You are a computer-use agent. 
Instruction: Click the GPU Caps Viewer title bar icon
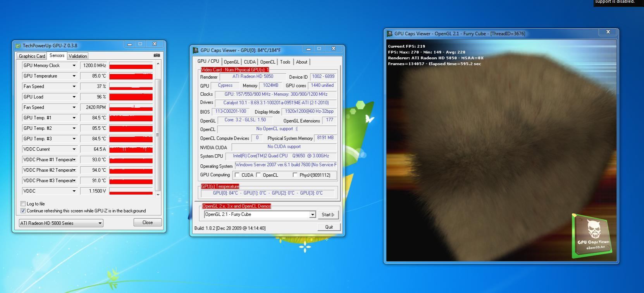(x=196, y=50)
